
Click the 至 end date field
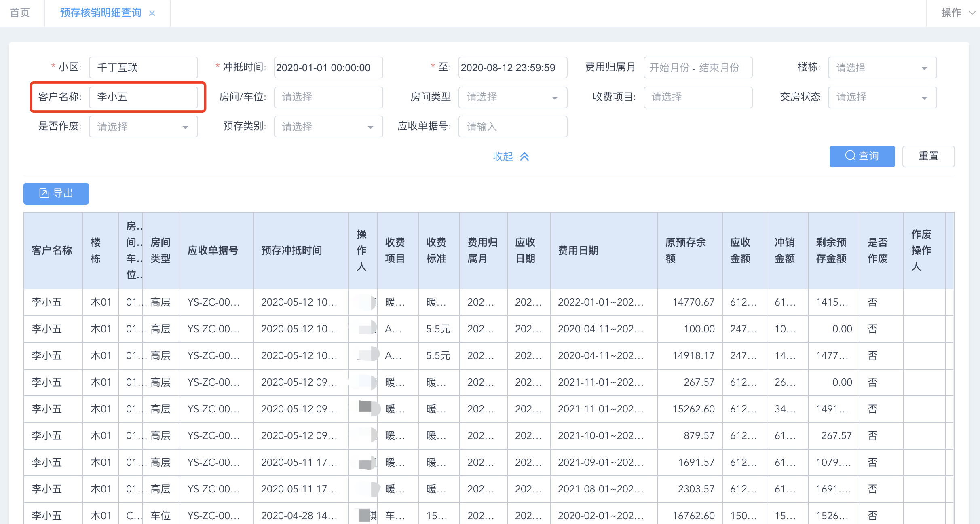click(x=513, y=68)
